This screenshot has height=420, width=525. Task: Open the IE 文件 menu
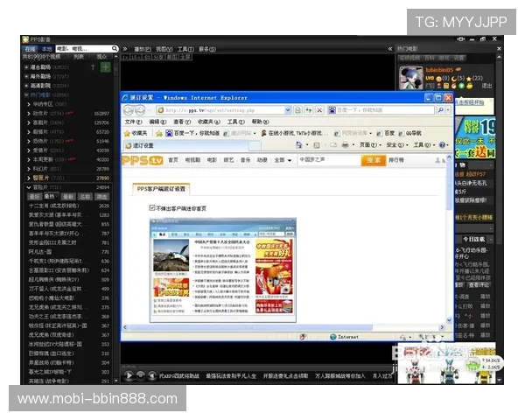coord(133,122)
